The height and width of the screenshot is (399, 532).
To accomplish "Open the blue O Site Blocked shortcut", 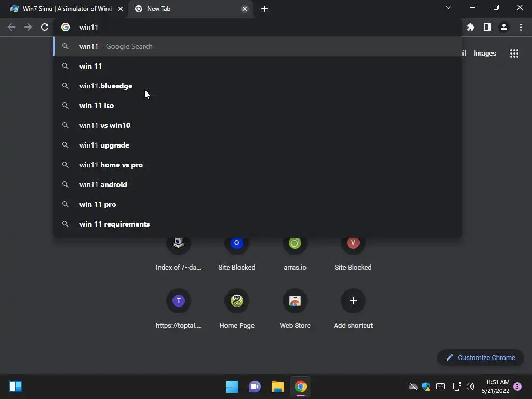I will (237, 255).
